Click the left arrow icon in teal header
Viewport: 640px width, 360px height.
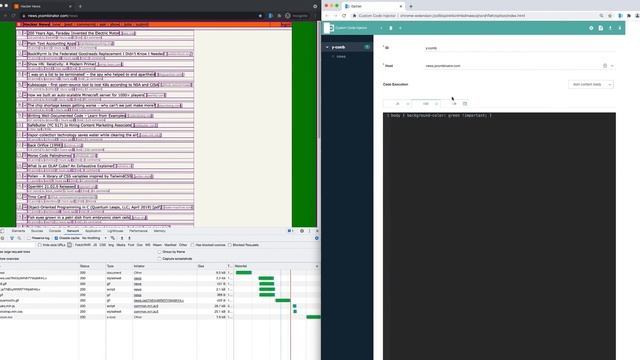click(x=381, y=28)
